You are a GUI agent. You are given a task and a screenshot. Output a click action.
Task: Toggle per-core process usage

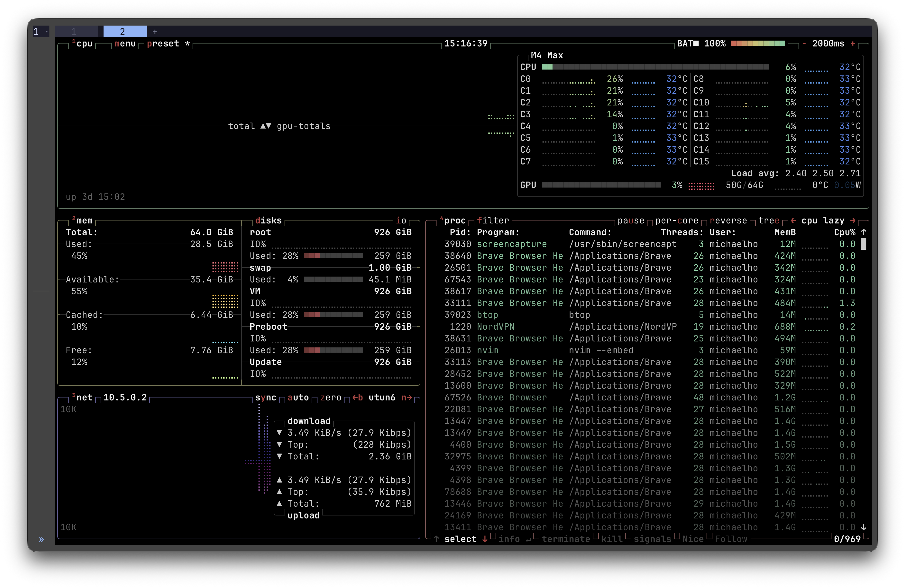tap(677, 220)
